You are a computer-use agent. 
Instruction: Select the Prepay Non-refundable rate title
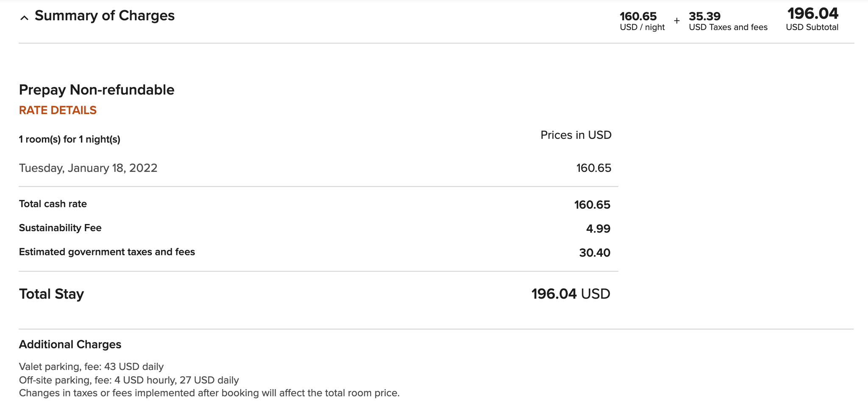[x=96, y=90]
